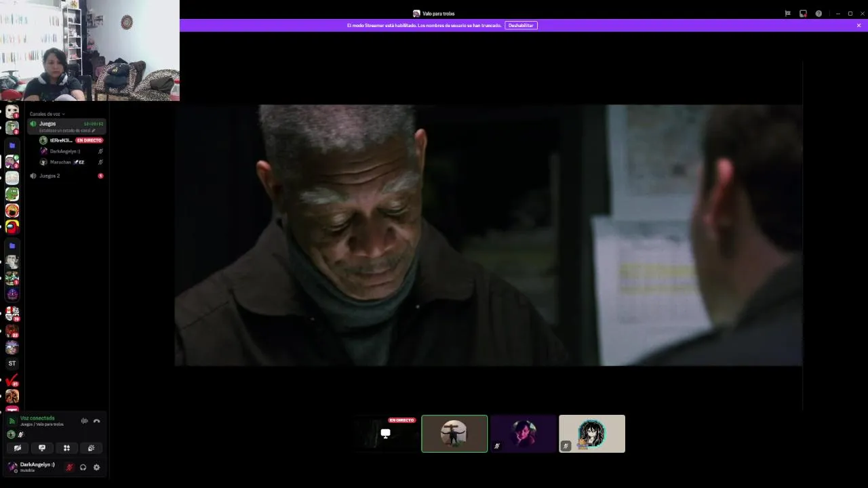Select the Juegos 2 voice channel
This screenshot has width=868, height=488.
(66, 176)
